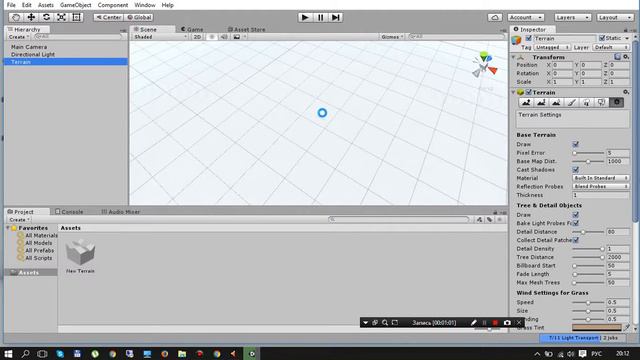Select the Paint Texture brush tool
Screen dimensions: 640x360
tap(571, 102)
